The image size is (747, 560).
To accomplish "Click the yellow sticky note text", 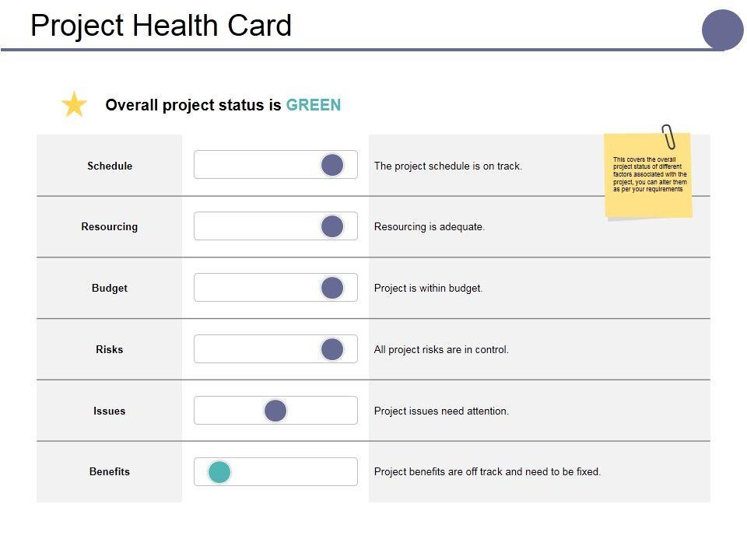I will pos(648,174).
